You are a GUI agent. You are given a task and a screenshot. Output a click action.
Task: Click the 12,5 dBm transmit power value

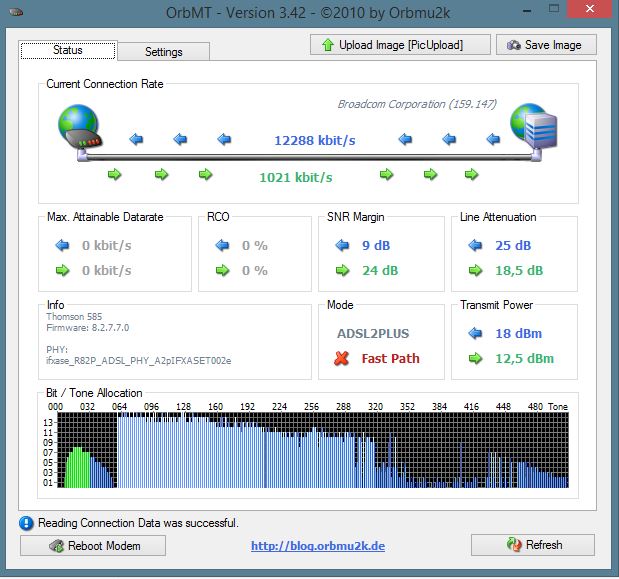525,358
